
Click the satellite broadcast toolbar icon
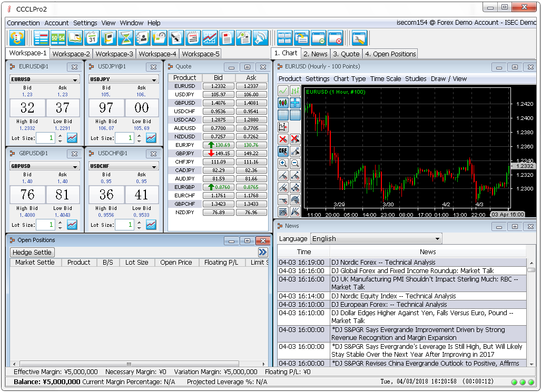(x=261, y=38)
